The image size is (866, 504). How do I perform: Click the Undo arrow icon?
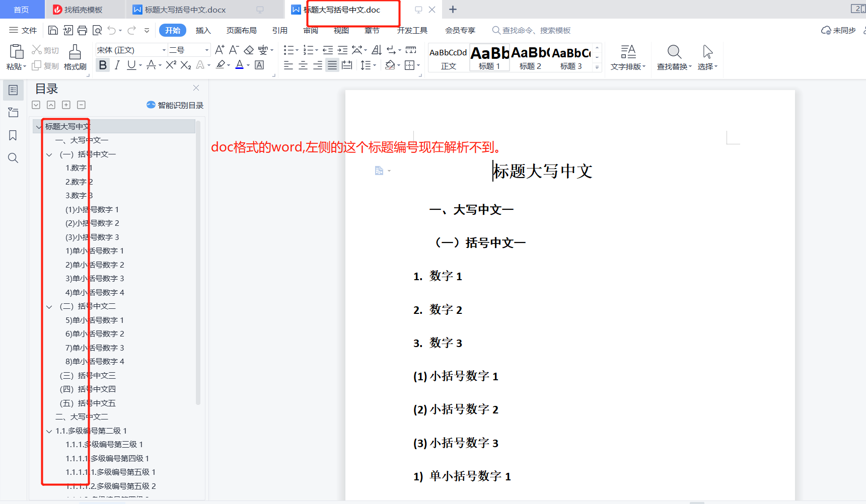point(112,30)
